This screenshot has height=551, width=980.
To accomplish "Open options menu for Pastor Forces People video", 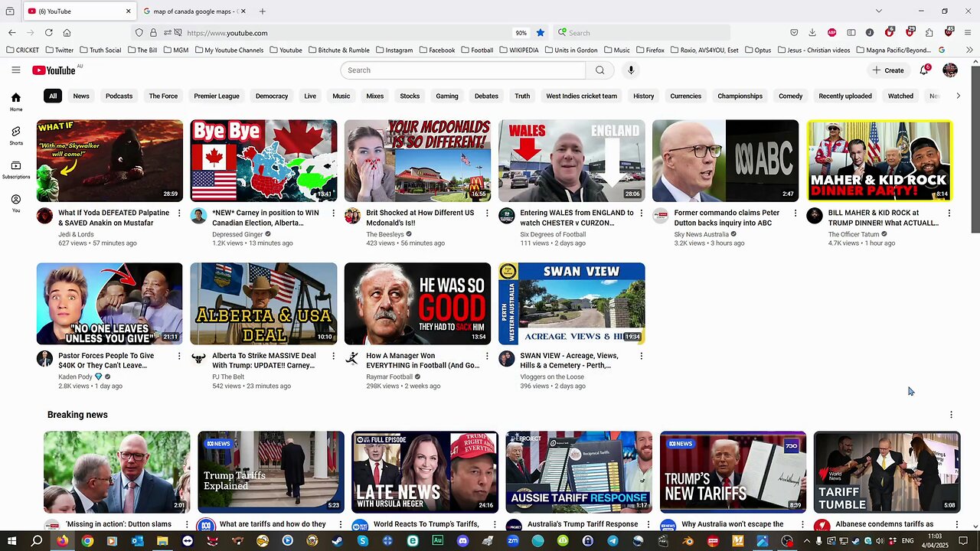I will pyautogui.click(x=179, y=356).
